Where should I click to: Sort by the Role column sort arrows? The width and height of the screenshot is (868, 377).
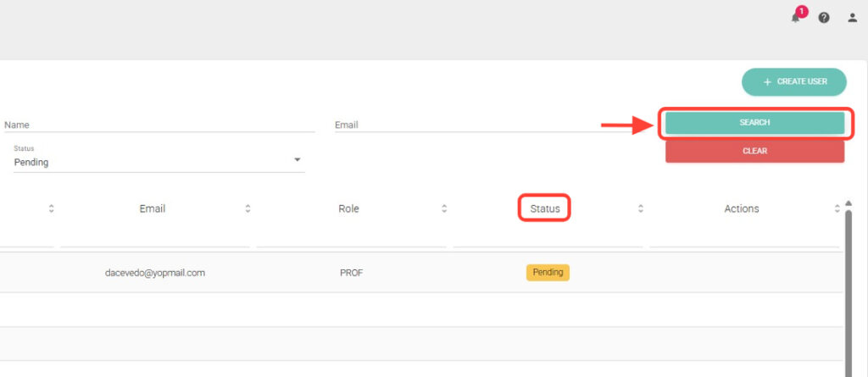(x=444, y=208)
